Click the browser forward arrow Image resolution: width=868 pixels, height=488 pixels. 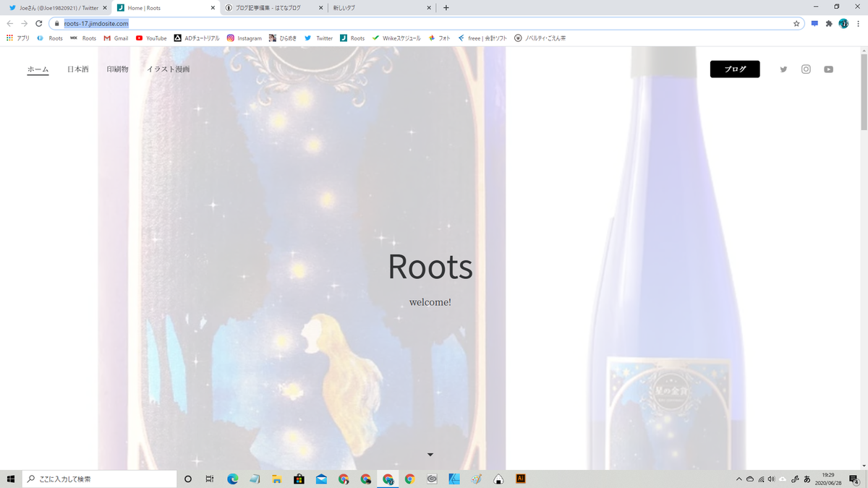25,23
